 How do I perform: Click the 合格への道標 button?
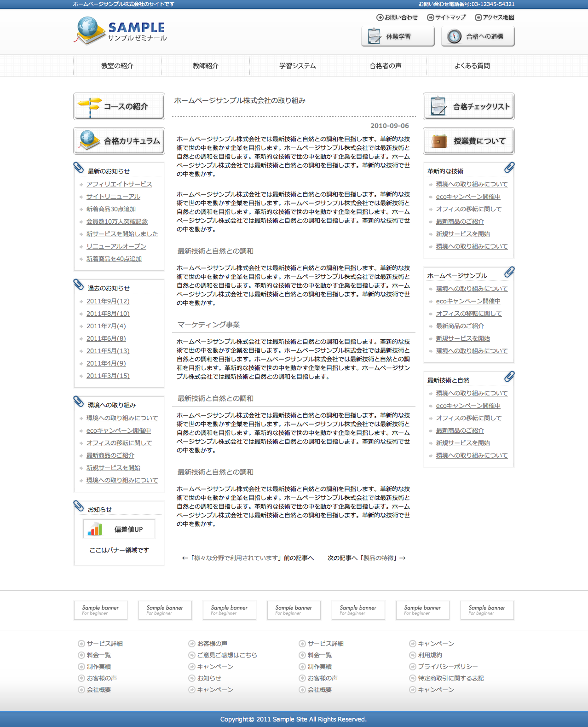tap(478, 36)
